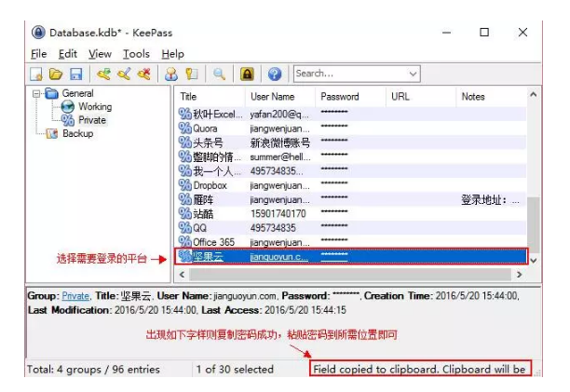
Task: Open the File menu
Action: point(38,54)
